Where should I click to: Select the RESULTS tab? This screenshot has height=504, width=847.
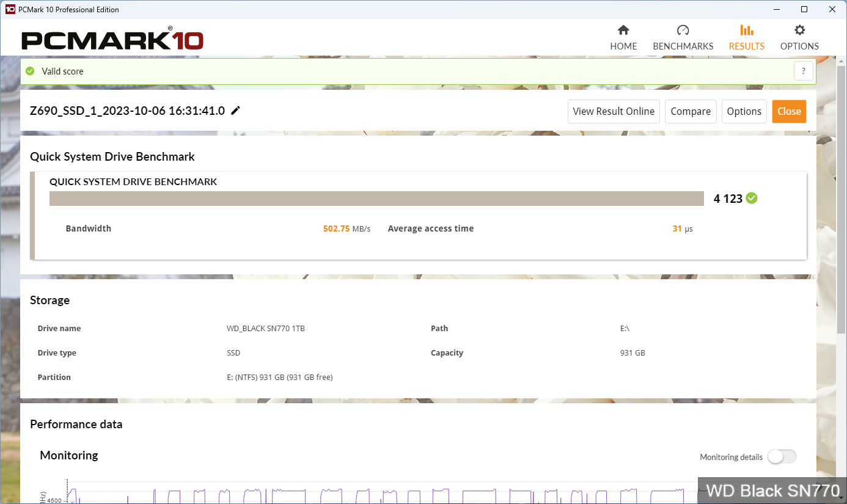[747, 38]
